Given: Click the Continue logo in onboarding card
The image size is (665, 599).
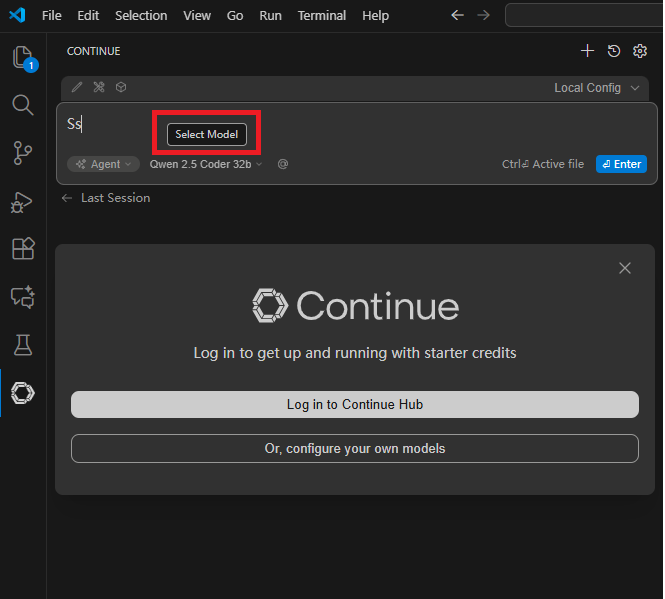Looking at the screenshot, I should [355, 305].
